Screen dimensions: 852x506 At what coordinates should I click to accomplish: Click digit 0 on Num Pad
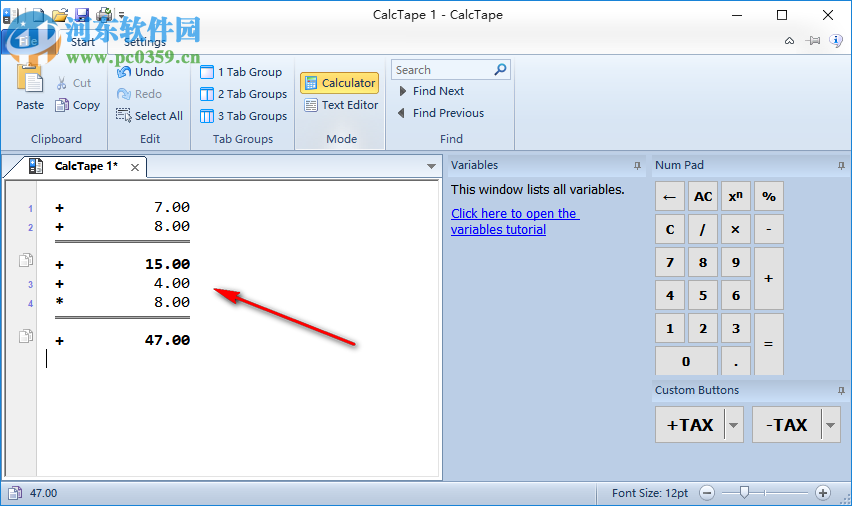click(686, 361)
